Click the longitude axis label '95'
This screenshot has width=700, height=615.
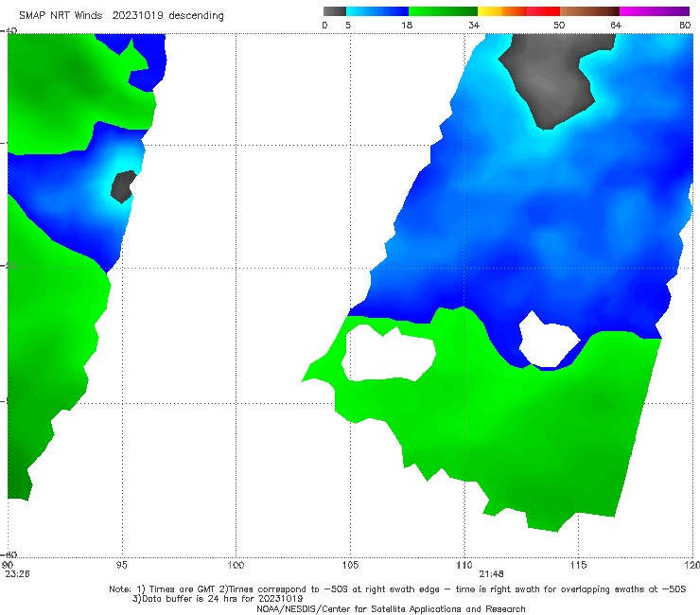pyautogui.click(x=121, y=565)
